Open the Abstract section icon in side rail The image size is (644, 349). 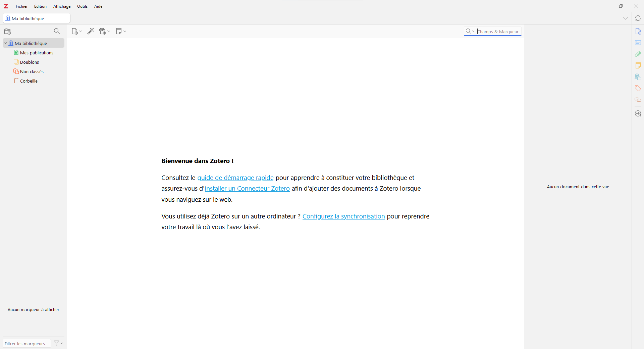pos(638,43)
